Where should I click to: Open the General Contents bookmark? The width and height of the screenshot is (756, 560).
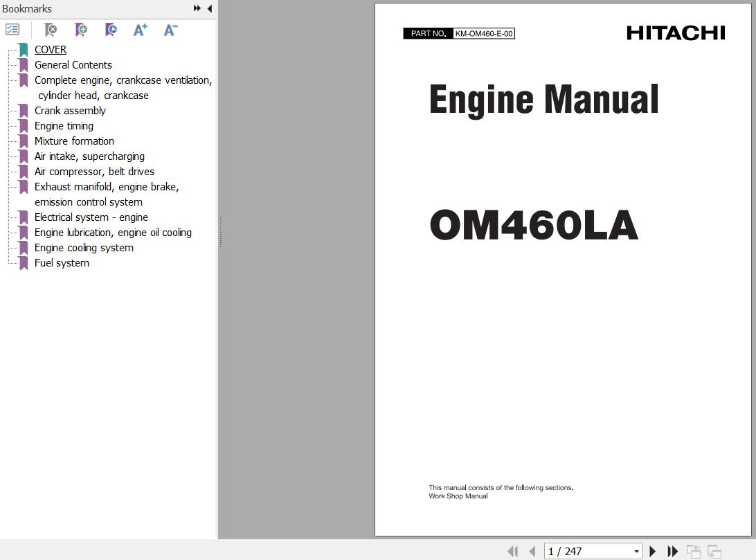pyautogui.click(x=73, y=65)
